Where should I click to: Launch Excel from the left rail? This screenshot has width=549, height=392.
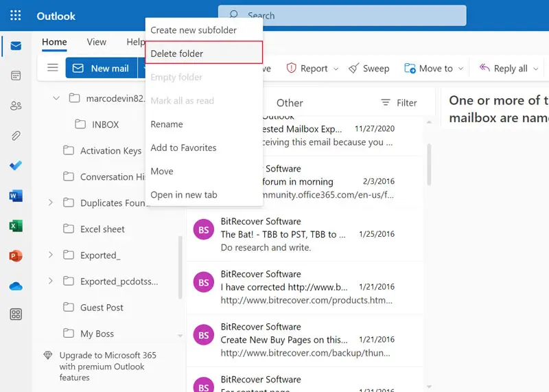pyautogui.click(x=16, y=226)
